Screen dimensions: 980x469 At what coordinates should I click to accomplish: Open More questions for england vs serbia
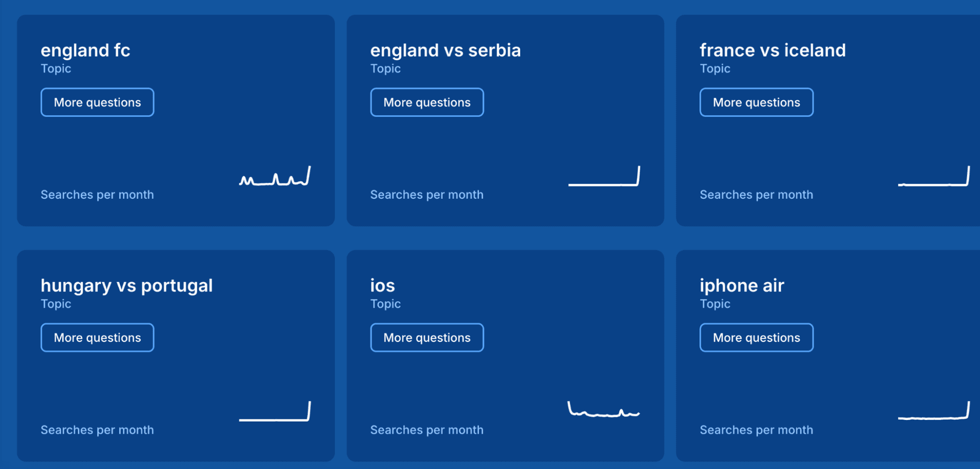pos(427,102)
